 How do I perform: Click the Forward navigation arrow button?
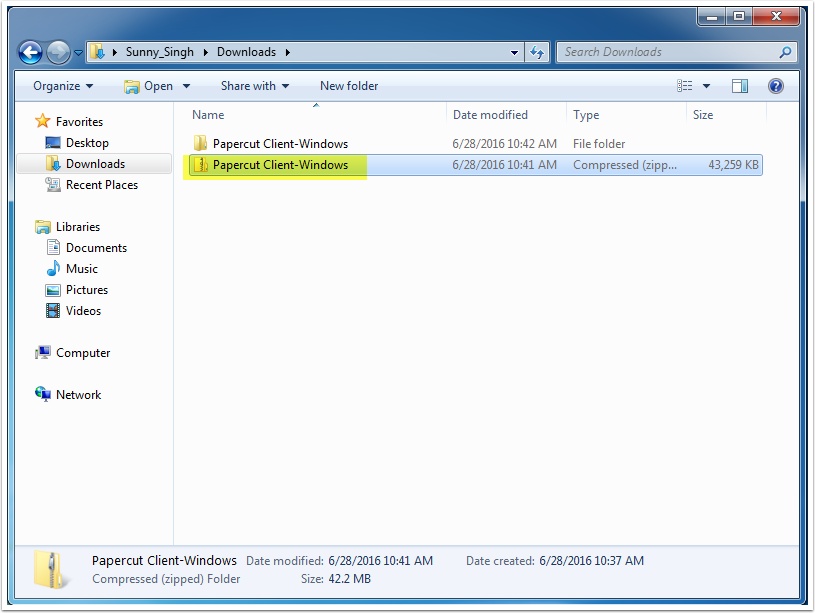(x=58, y=53)
